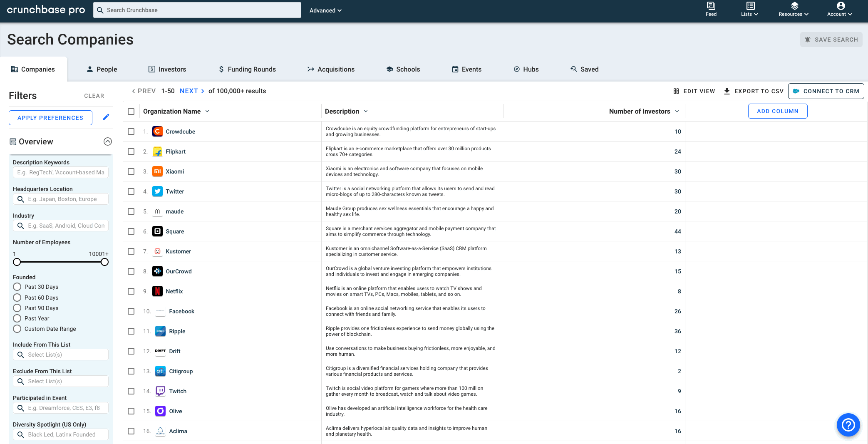The height and width of the screenshot is (444, 868).
Task: Click the Description Keywords input field
Action: click(x=61, y=172)
